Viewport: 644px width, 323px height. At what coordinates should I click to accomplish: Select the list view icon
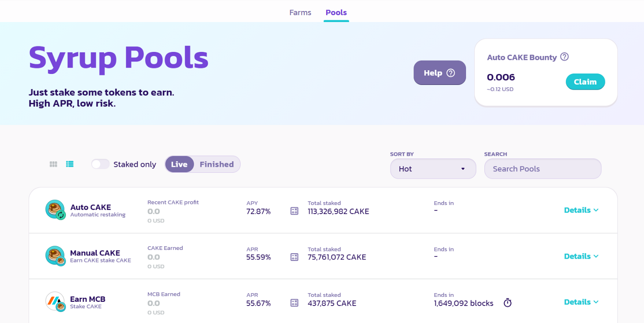70,164
